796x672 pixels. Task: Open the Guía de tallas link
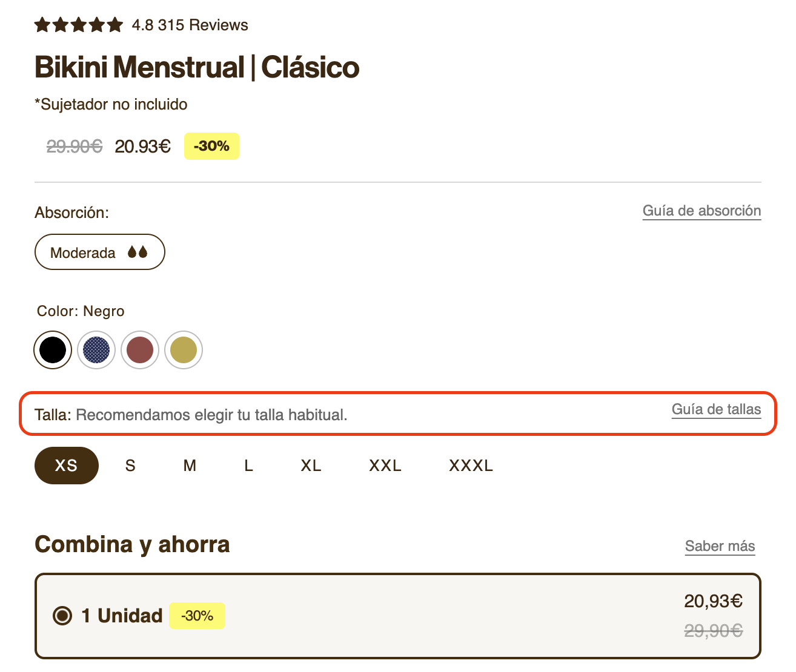click(716, 409)
